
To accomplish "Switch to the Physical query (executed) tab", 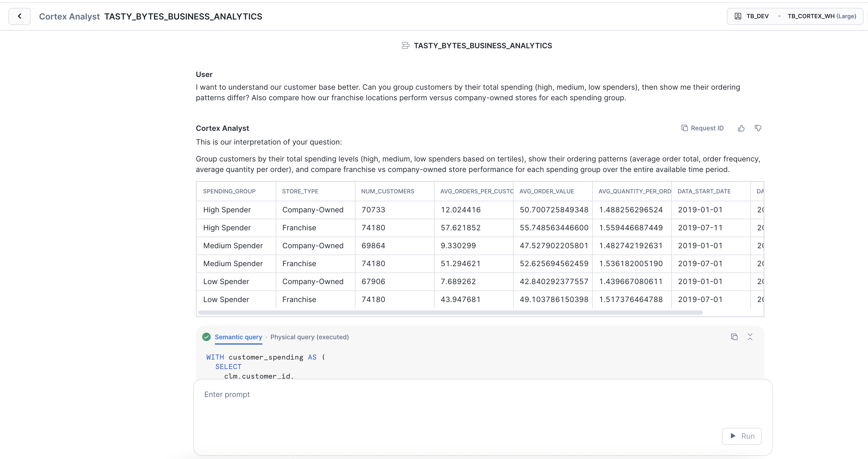I will click(x=310, y=337).
